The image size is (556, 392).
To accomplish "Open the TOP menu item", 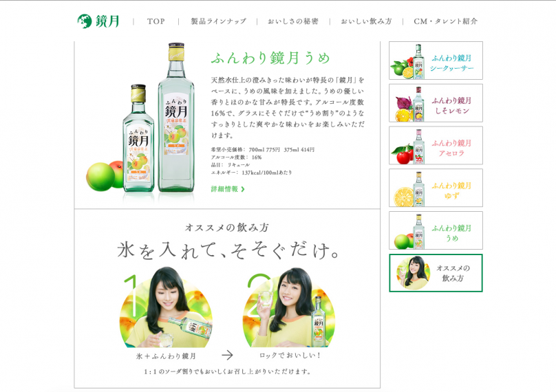I will click(156, 21).
